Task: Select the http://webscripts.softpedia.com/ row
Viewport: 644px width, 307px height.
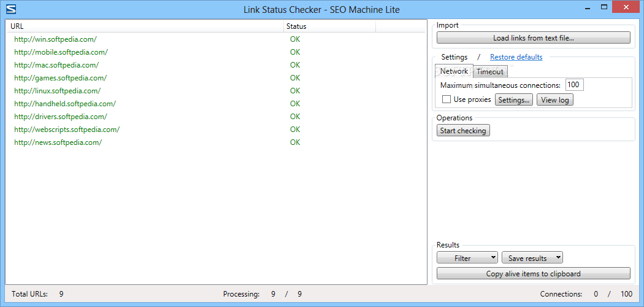Action: [x=216, y=129]
